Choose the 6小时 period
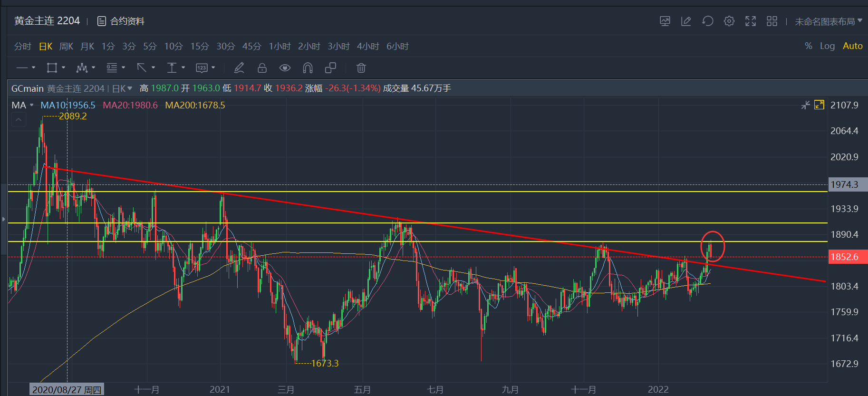This screenshot has width=868, height=396. point(397,46)
